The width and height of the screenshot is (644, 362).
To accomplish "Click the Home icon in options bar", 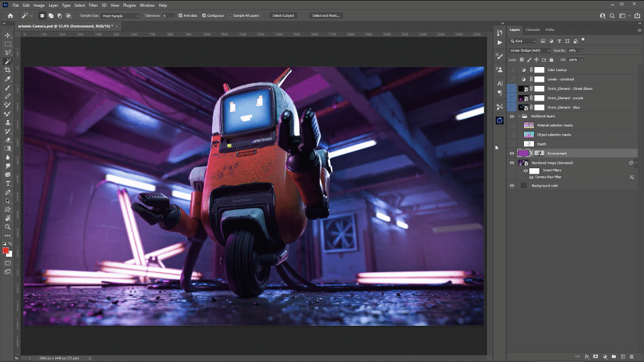I will [x=10, y=15].
